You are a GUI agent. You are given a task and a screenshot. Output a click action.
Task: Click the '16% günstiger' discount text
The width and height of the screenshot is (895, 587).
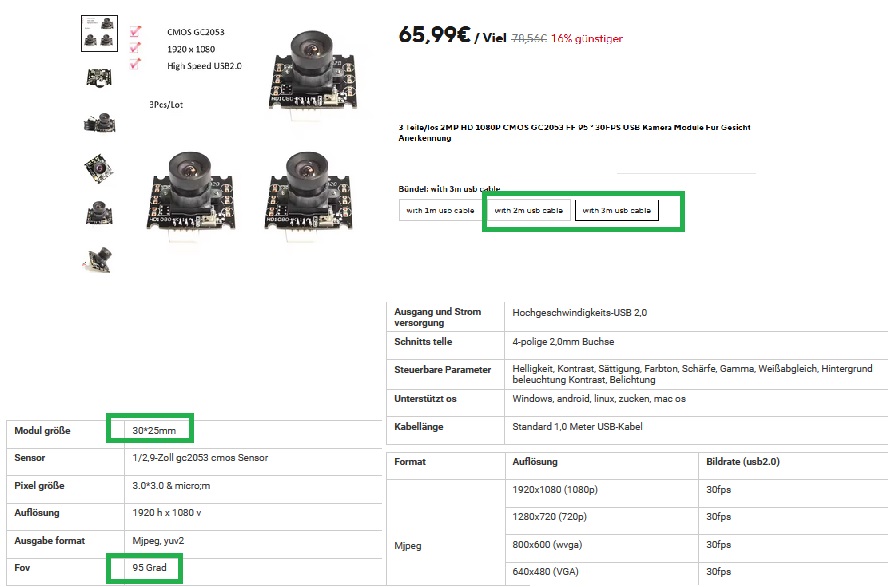587,38
